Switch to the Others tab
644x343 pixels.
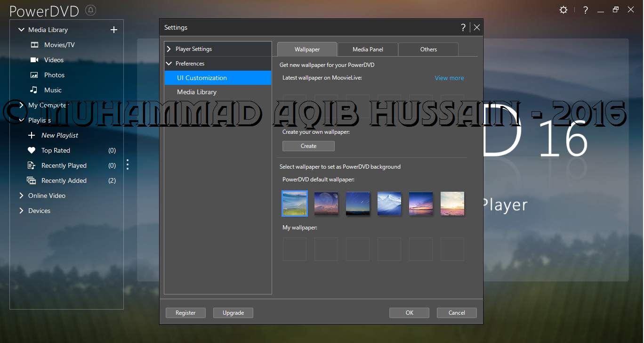coord(428,49)
